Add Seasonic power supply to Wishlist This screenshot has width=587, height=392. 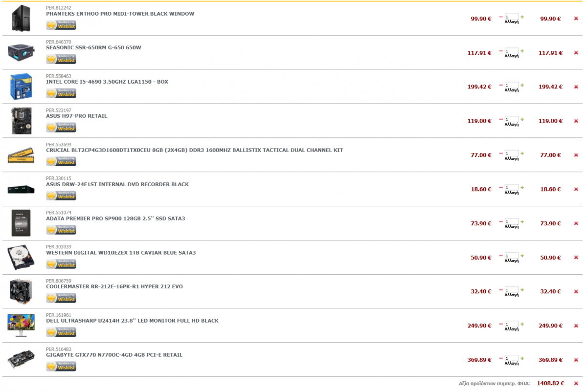pos(61,59)
